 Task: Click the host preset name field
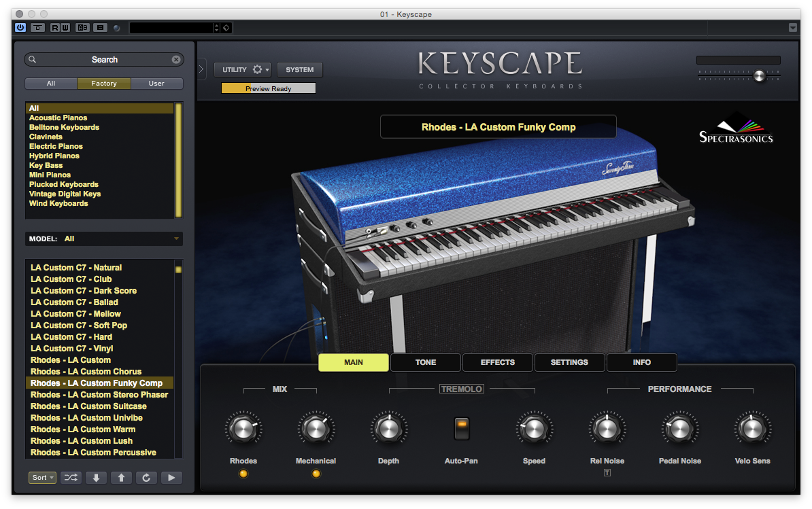[171, 28]
